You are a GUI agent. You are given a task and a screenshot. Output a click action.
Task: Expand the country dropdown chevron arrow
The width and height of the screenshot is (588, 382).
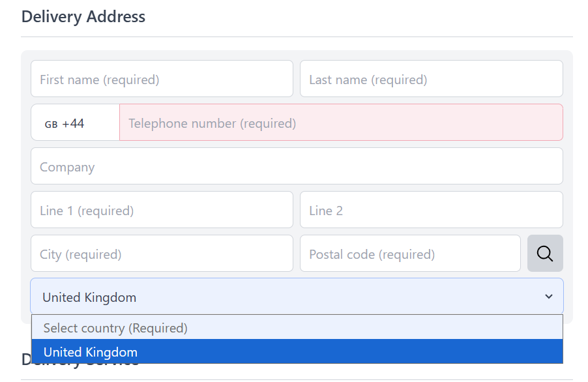[x=548, y=297]
